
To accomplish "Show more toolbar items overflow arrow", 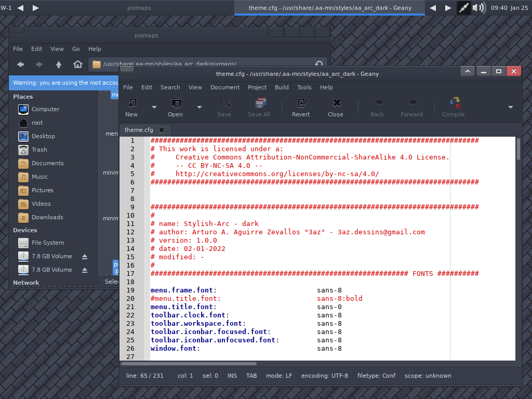I will click(511, 107).
